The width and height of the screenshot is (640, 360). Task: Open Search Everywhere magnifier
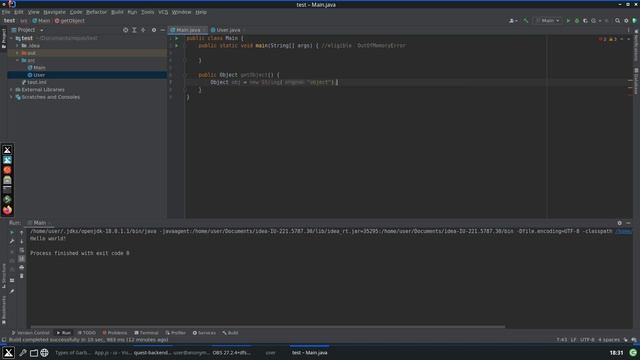click(x=618, y=20)
